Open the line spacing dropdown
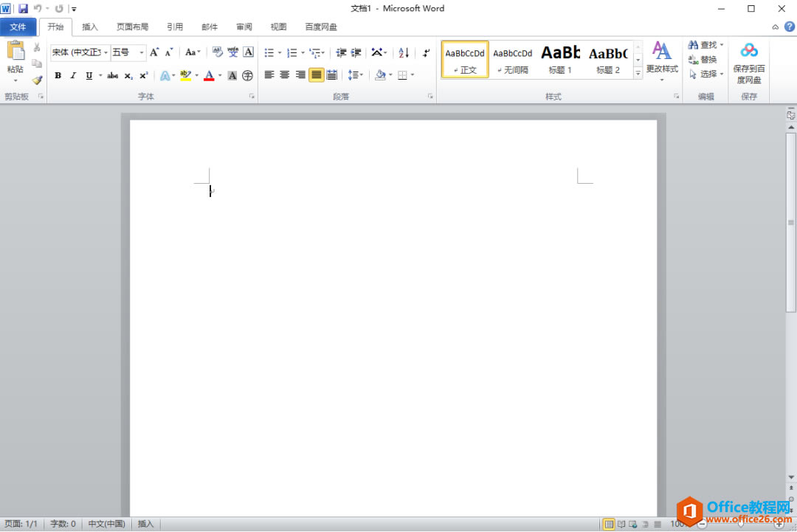The image size is (797, 532). pyautogui.click(x=355, y=75)
